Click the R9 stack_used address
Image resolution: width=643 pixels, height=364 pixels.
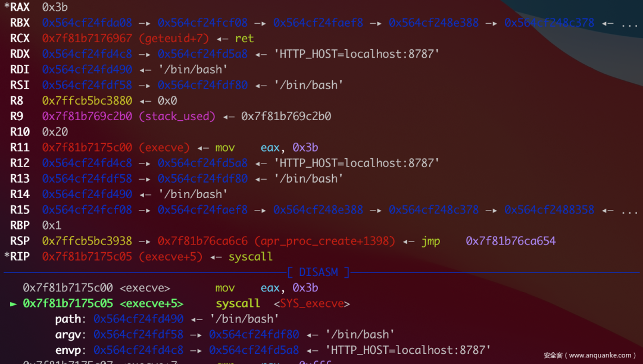click(129, 117)
